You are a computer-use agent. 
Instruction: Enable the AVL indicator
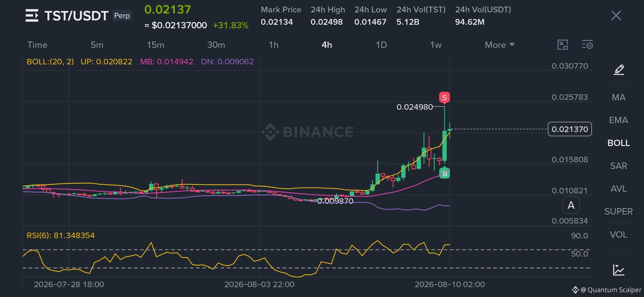point(619,189)
